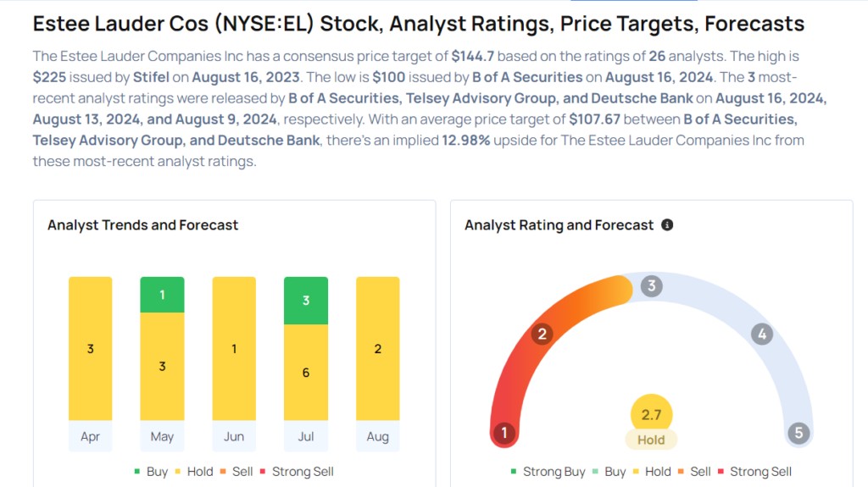Select gauge marker number 3
This screenshot has height=487, width=868.
[x=651, y=285]
